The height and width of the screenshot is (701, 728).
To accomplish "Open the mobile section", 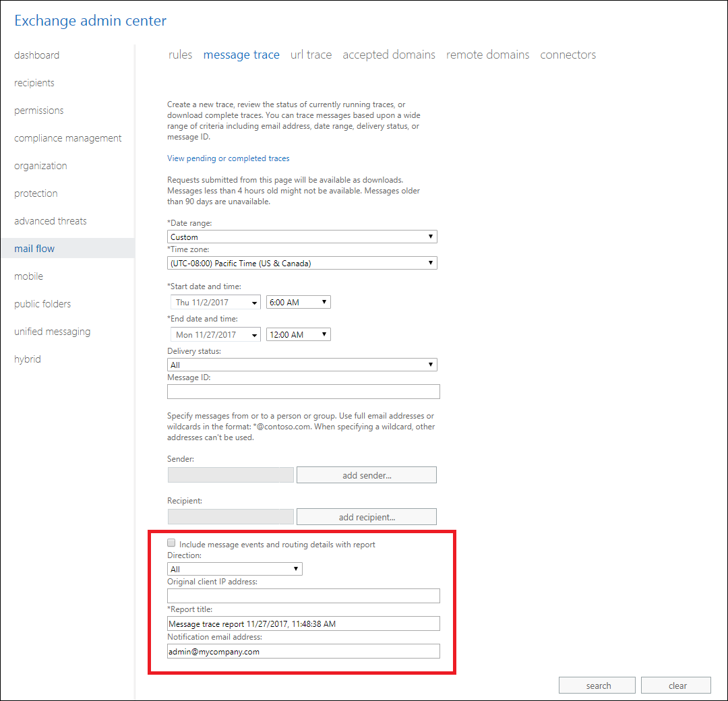I will (28, 276).
